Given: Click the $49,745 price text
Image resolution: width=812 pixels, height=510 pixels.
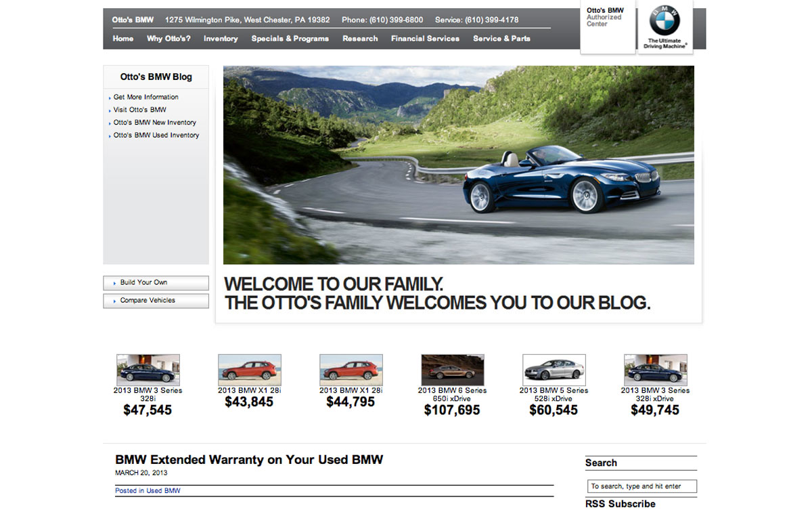Looking at the screenshot, I should pos(655,410).
